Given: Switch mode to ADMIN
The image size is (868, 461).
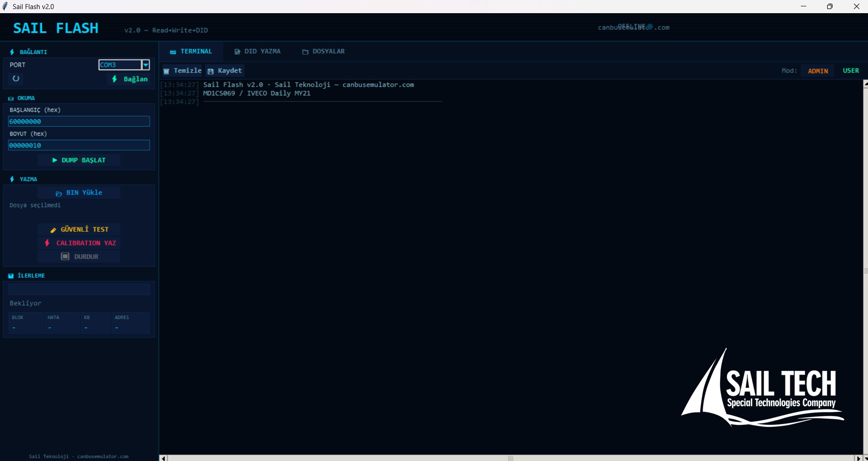Looking at the screenshot, I should click(818, 71).
